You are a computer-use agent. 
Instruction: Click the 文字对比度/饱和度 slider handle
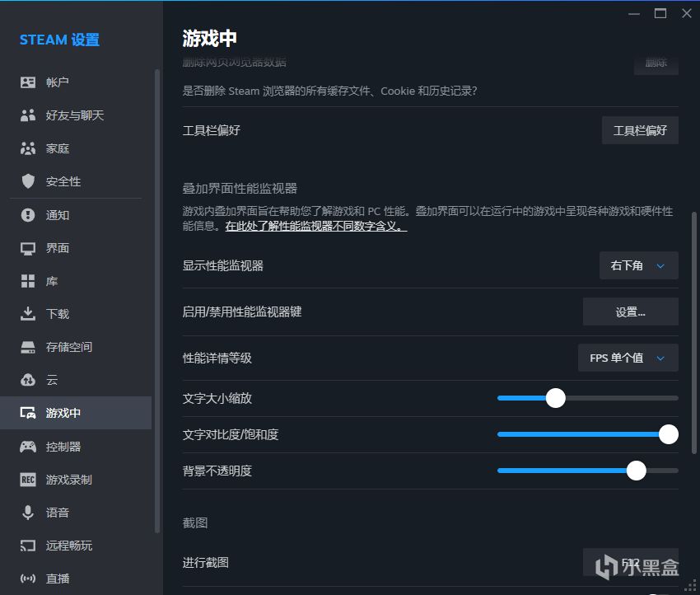coord(669,434)
